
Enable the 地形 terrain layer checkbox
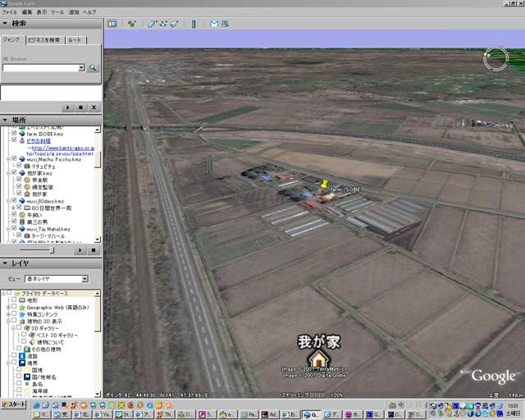point(14,299)
